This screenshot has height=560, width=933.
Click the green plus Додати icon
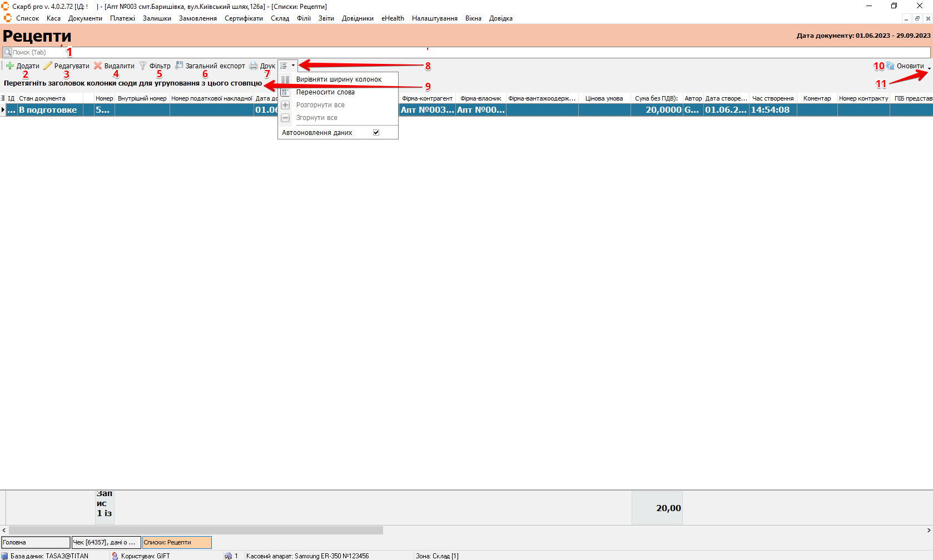point(10,66)
